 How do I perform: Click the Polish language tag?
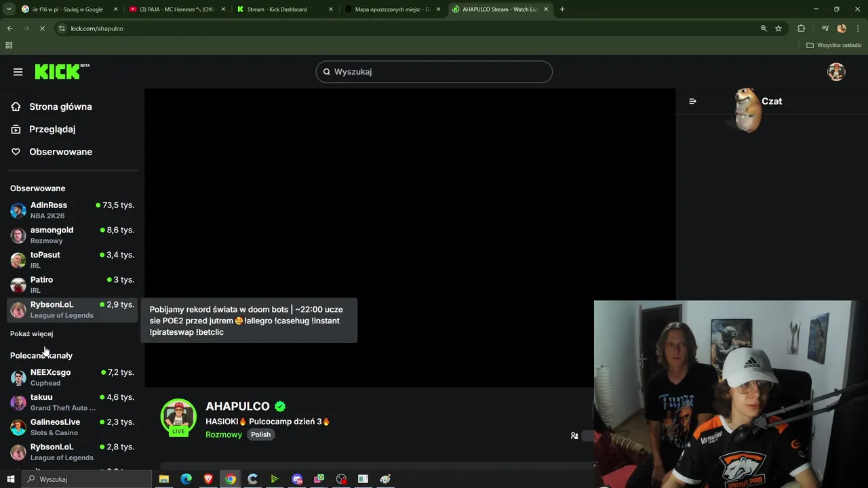click(x=260, y=434)
